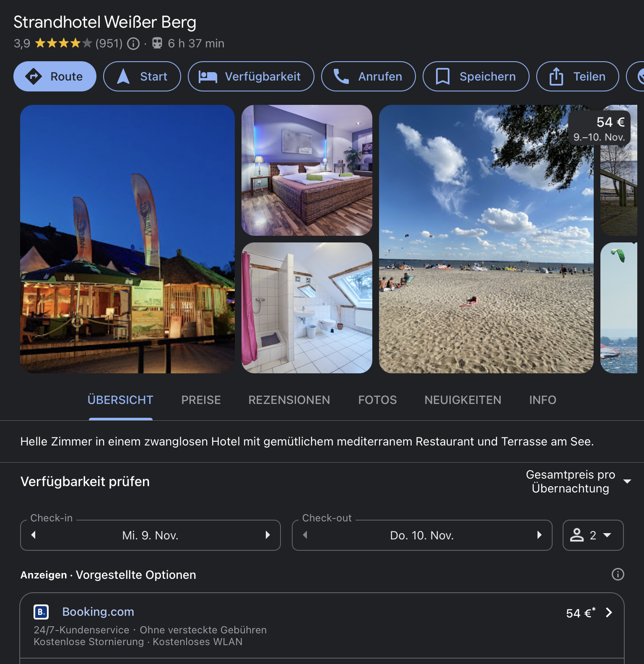644x664 pixels.
Task: Tap the Start navigation arrow button
Action: (142, 76)
